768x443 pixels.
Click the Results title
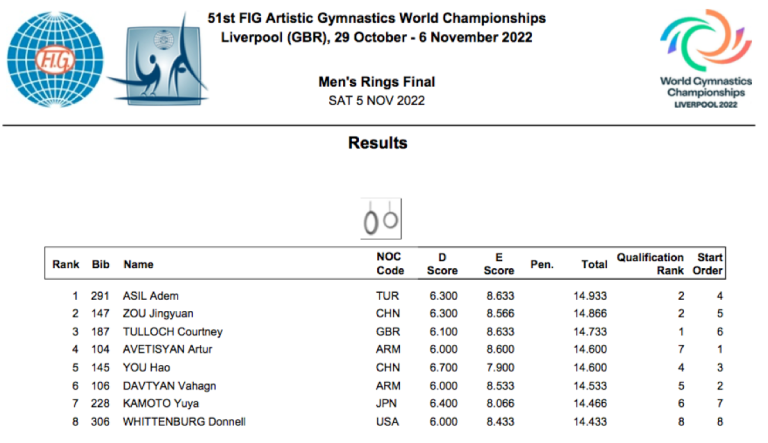(x=377, y=143)
